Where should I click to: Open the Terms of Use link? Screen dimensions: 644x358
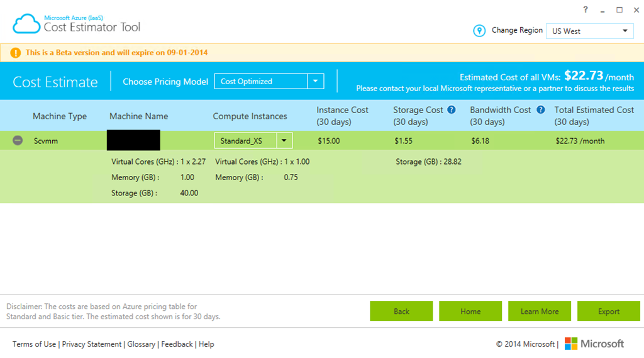(x=34, y=344)
